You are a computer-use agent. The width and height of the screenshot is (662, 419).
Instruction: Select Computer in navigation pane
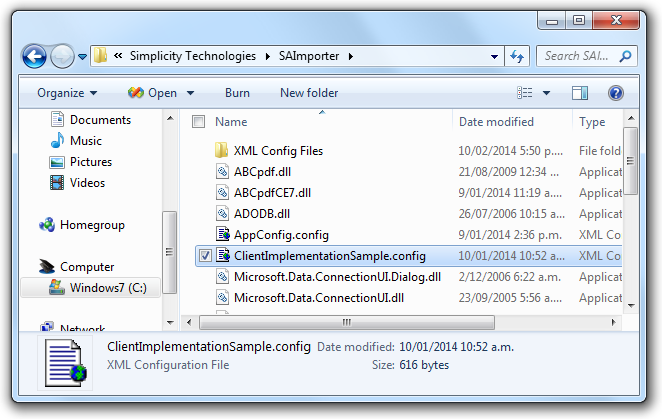click(x=77, y=267)
